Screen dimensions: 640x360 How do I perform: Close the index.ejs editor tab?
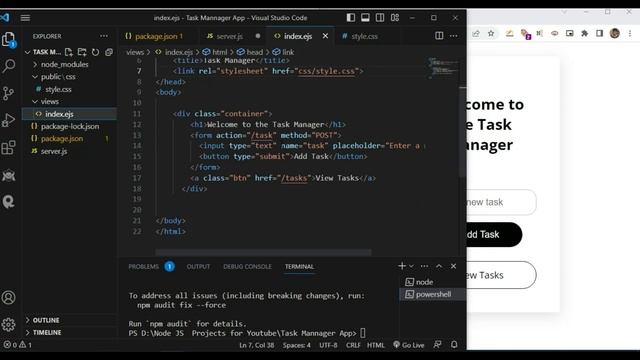click(325, 36)
